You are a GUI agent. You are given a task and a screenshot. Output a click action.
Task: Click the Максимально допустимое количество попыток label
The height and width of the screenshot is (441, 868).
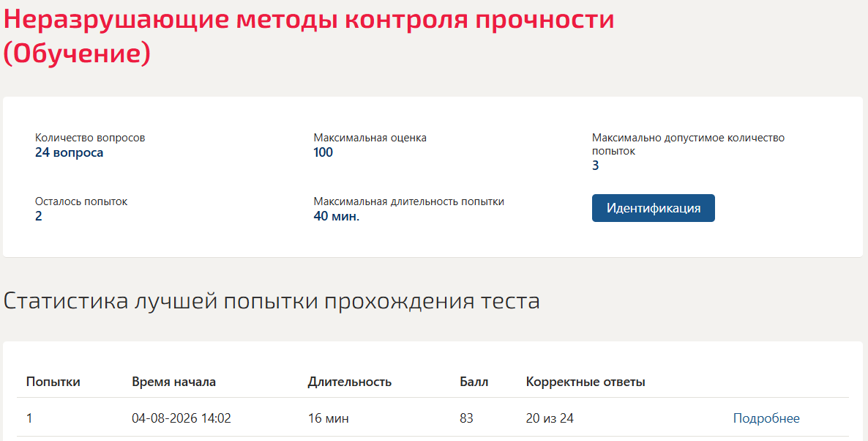coord(688,144)
